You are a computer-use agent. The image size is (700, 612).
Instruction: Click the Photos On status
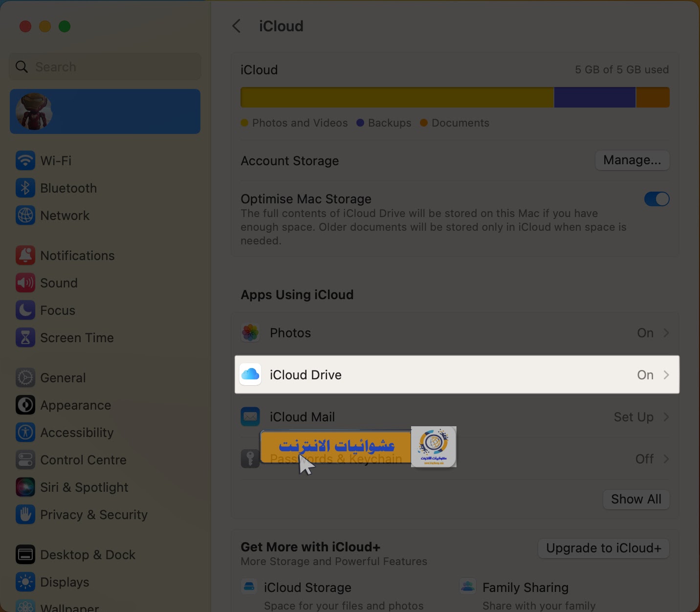(645, 333)
